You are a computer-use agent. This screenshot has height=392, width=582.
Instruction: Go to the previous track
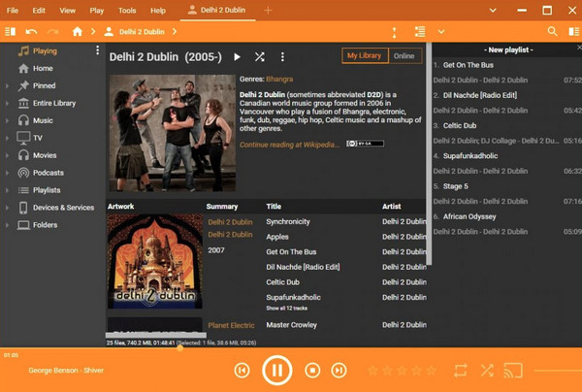tap(242, 370)
